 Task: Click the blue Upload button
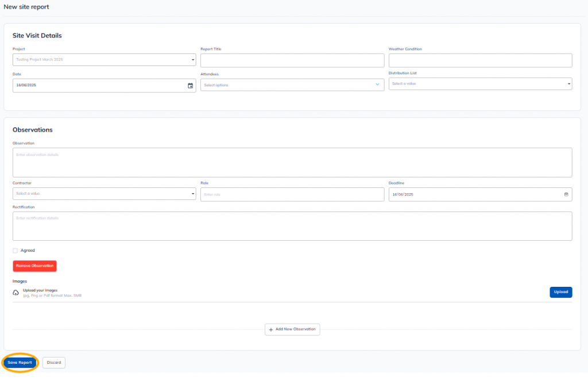(x=560, y=292)
